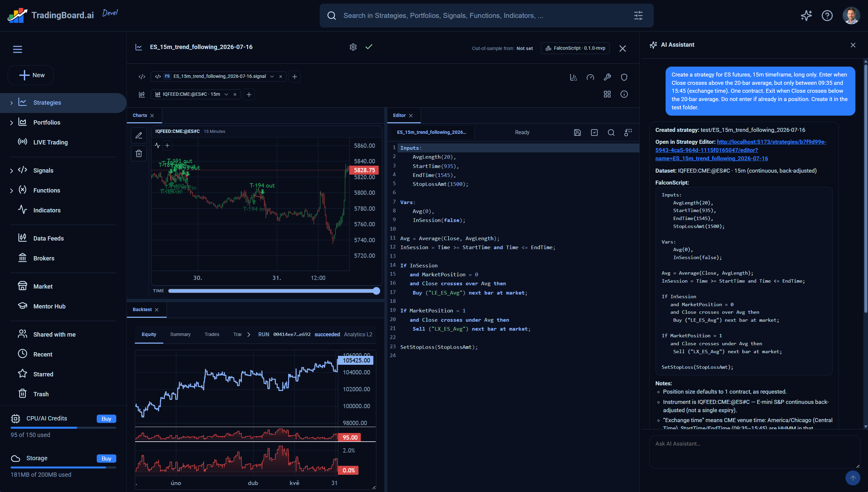The image size is (868, 492).
Task: Expand the Signals chevron
Action: click(12, 171)
